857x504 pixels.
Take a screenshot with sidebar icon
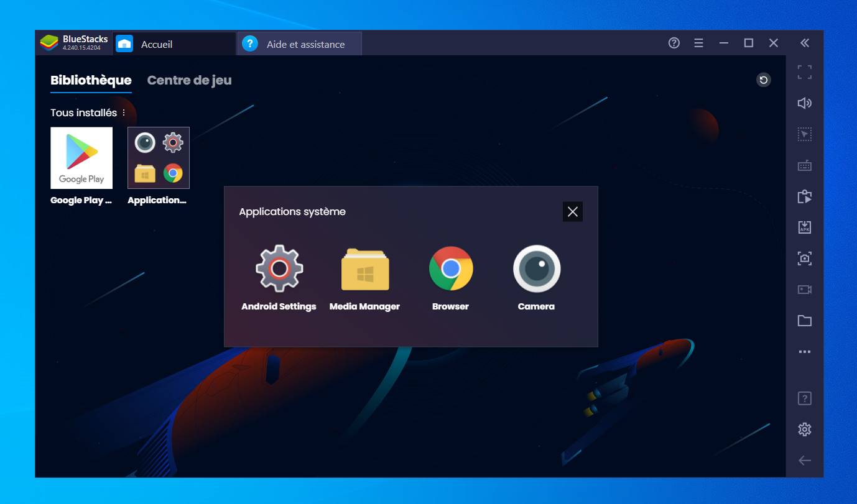coord(805,259)
